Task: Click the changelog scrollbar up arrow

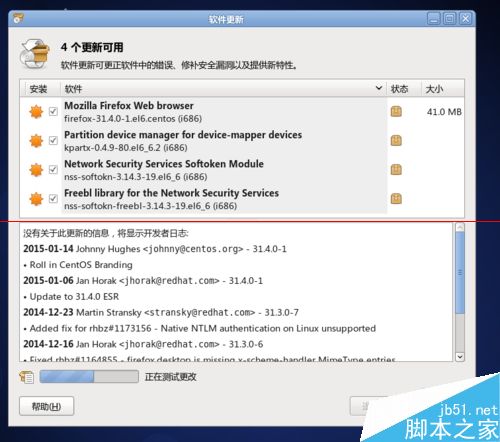Action: point(460,227)
